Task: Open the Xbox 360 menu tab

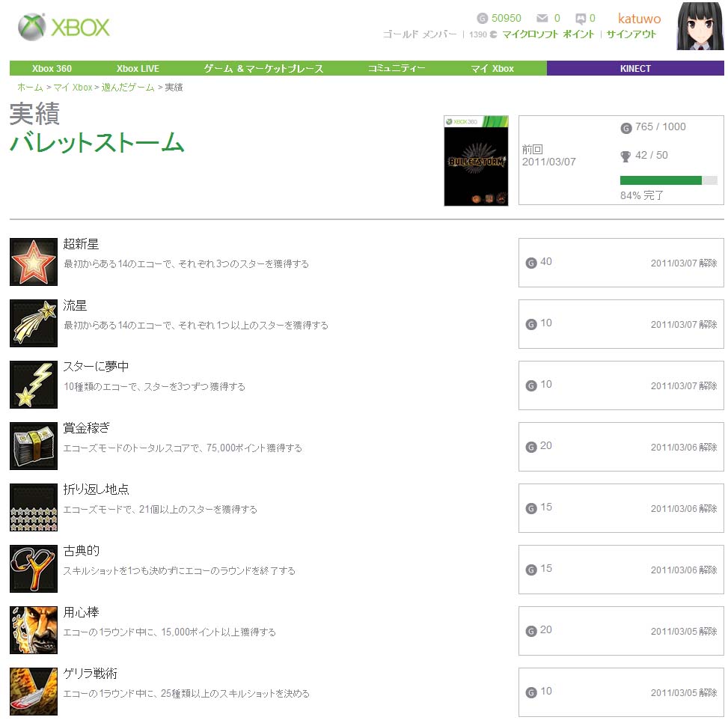Action: pos(52,68)
